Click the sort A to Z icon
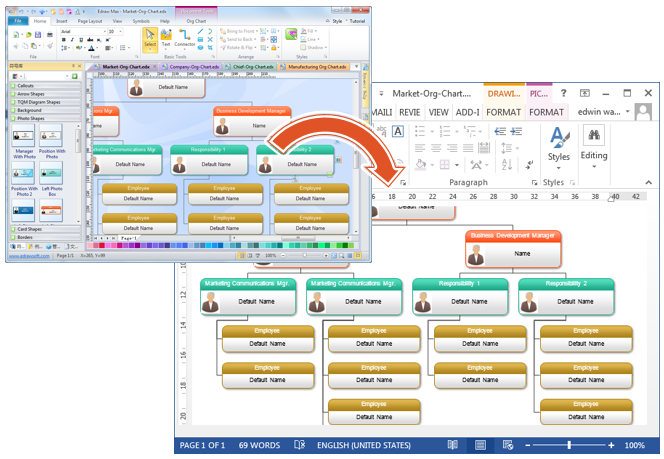This screenshot has height=459, width=664. click(507, 164)
